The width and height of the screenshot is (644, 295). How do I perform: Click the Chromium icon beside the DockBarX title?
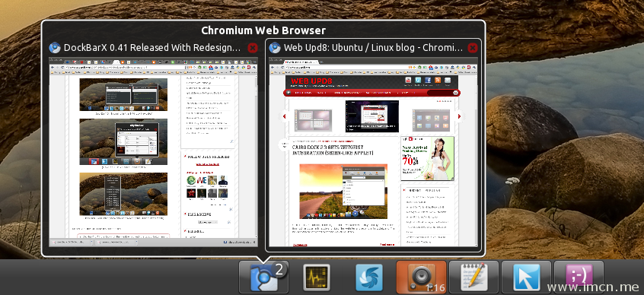coord(55,48)
